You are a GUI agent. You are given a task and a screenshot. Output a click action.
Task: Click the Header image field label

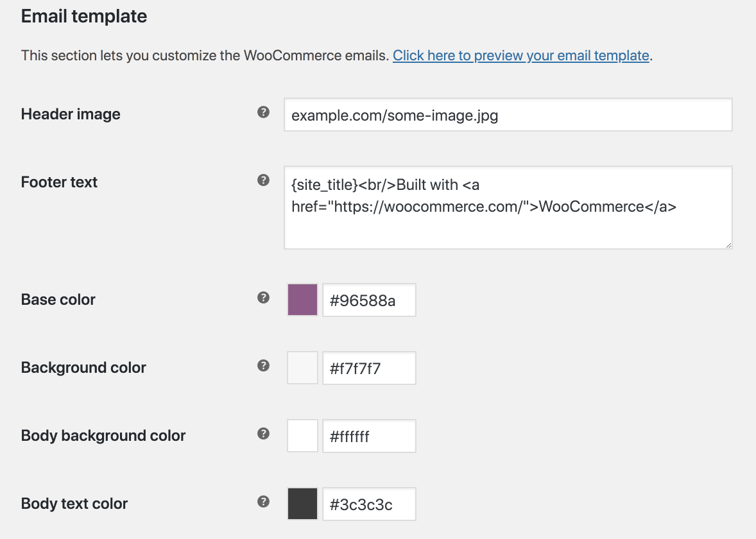pyautogui.click(x=71, y=114)
